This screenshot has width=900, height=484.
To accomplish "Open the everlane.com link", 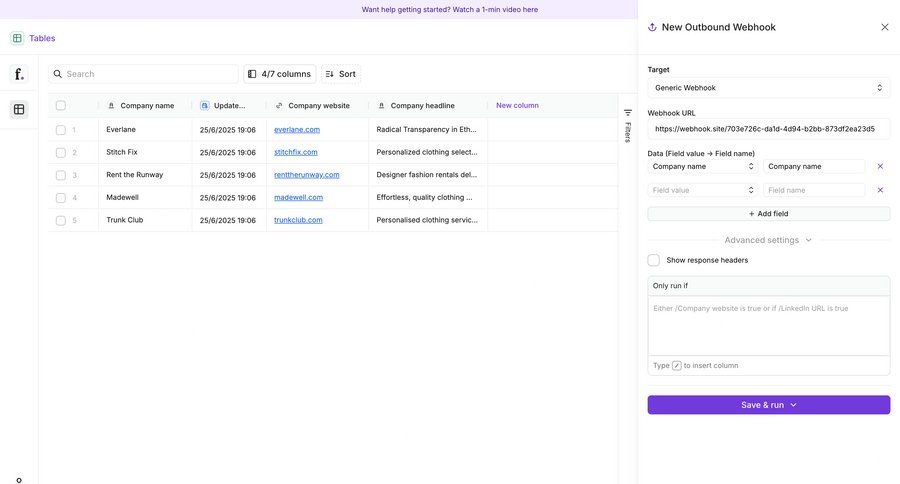I will pyautogui.click(x=297, y=130).
